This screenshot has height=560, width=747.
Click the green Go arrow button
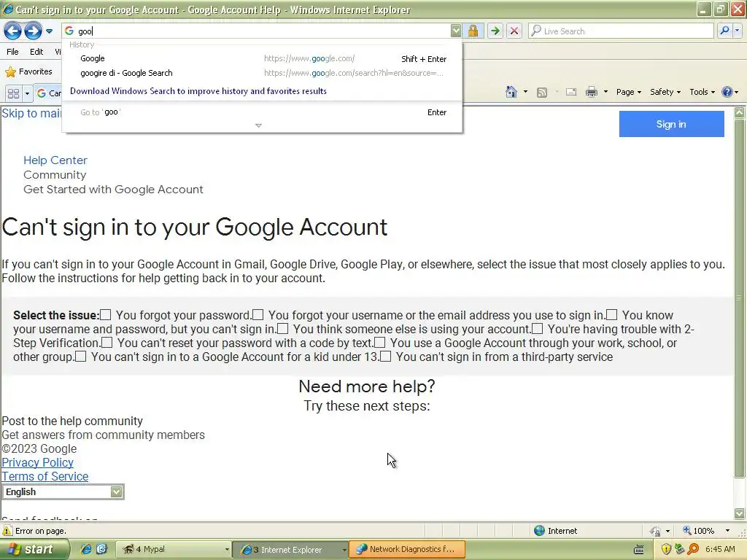point(495,31)
